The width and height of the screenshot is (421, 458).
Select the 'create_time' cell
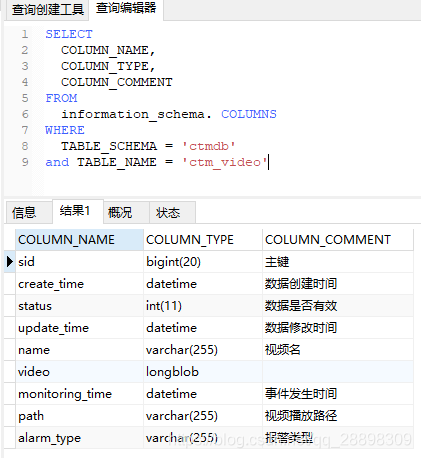click(x=80, y=284)
